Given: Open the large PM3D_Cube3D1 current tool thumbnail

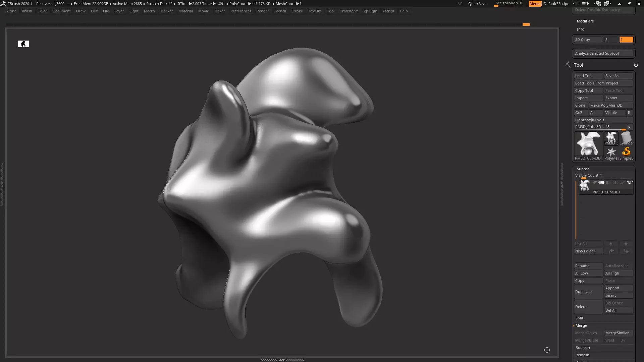Looking at the screenshot, I should (x=589, y=146).
